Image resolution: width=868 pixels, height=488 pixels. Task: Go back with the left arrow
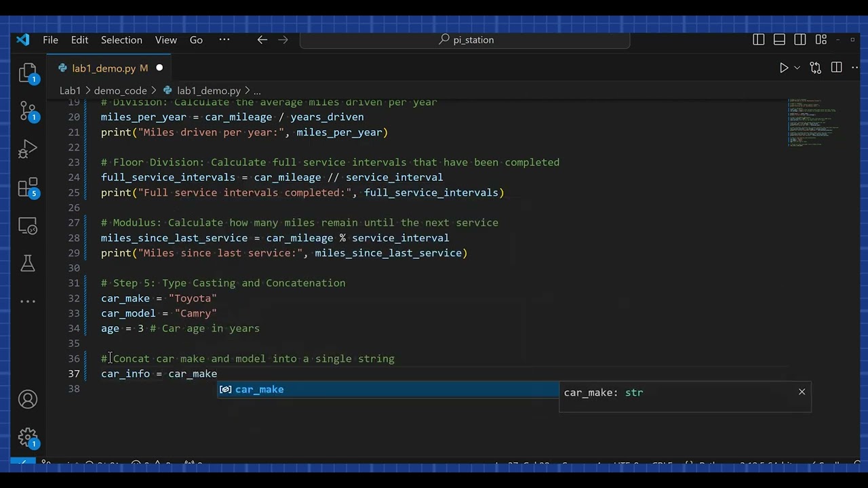coord(262,40)
